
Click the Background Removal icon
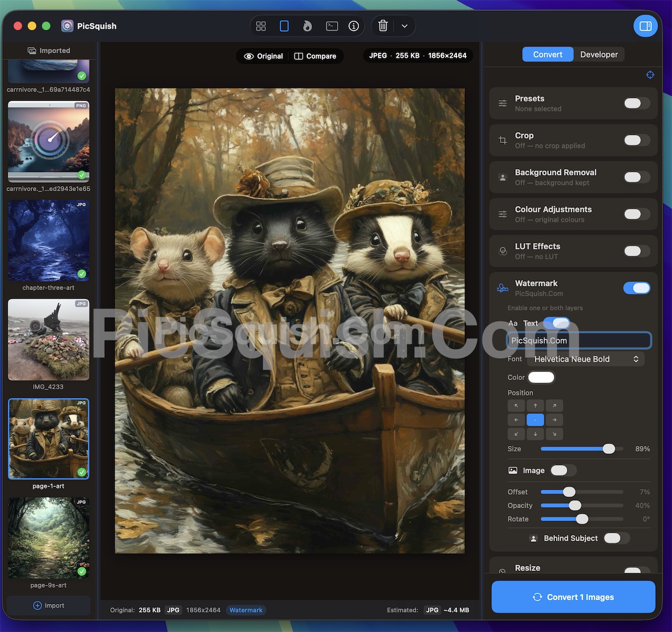click(x=503, y=177)
